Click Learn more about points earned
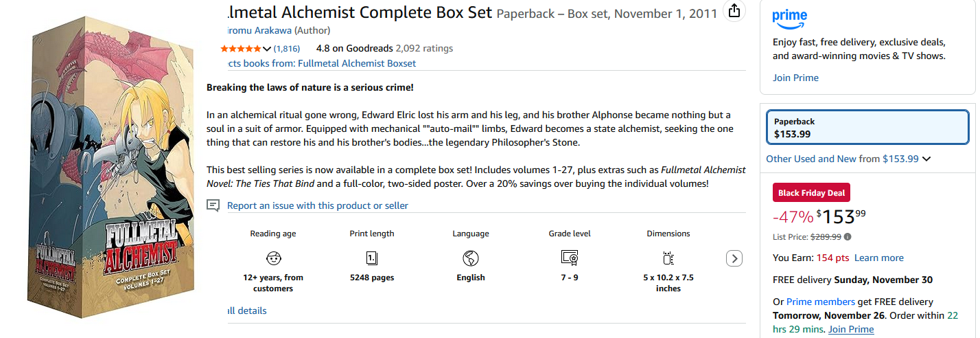This screenshot has width=980, height=338. click(x=878, y=258)
